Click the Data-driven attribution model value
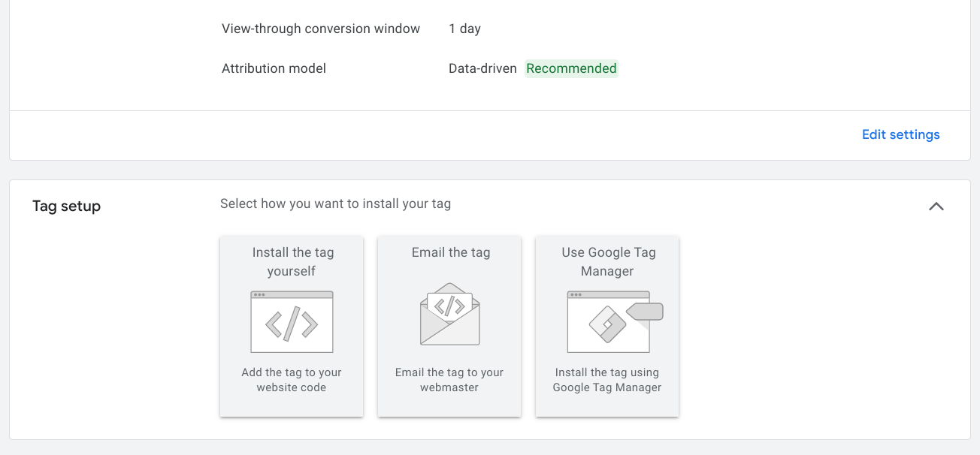This screenshot has height=455, width=980. pos(482,69)
